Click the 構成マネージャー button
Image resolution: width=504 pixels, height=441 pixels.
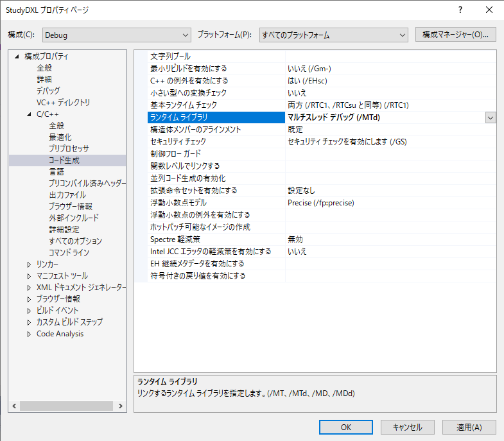456,35
